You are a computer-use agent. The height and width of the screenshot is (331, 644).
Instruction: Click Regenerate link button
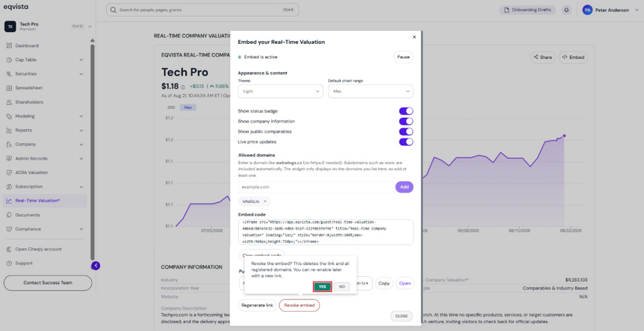pos(257,305)
